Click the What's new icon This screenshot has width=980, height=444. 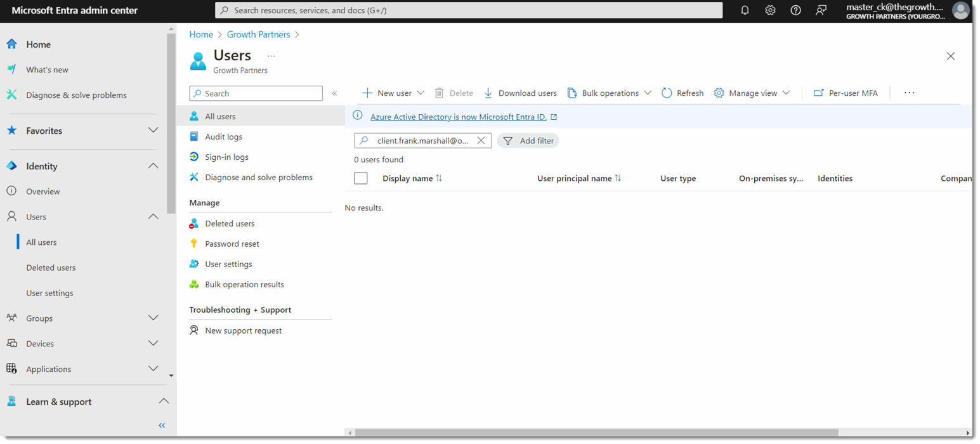point(11,70)
